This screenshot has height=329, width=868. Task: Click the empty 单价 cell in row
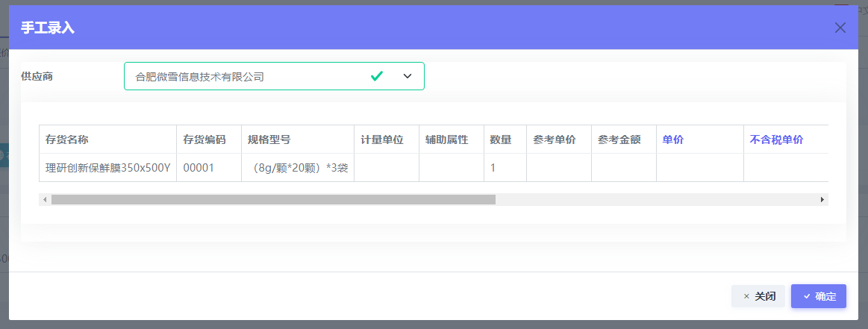tap(700, 168)
